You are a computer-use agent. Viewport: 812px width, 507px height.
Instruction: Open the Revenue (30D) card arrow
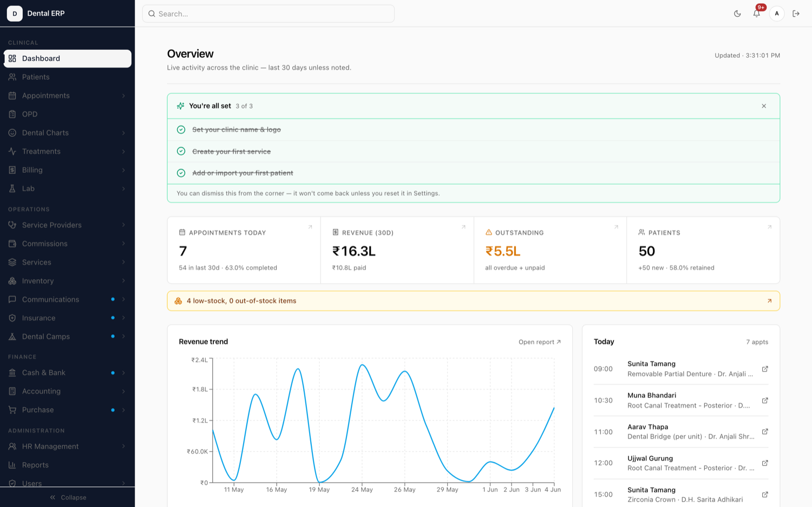coord(463,227)
